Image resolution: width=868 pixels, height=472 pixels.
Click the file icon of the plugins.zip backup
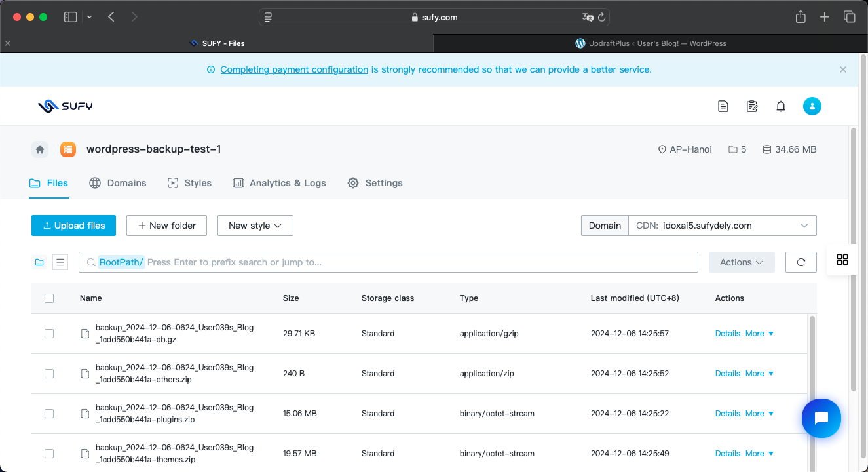pos(85,414)
